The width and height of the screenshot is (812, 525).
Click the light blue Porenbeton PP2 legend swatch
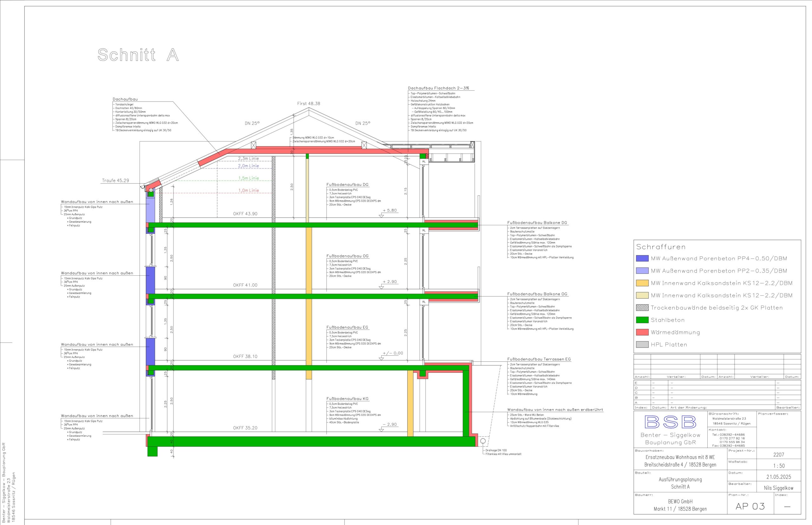click(642, 271)
